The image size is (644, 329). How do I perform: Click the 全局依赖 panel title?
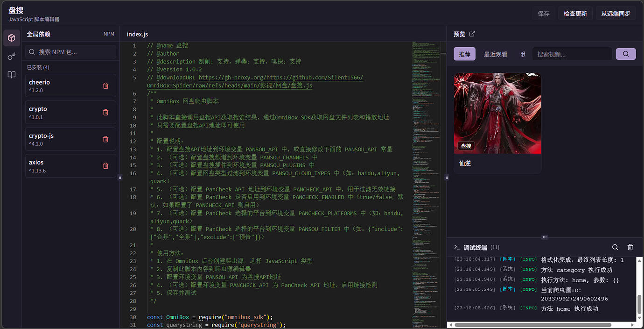click(38, 34)
